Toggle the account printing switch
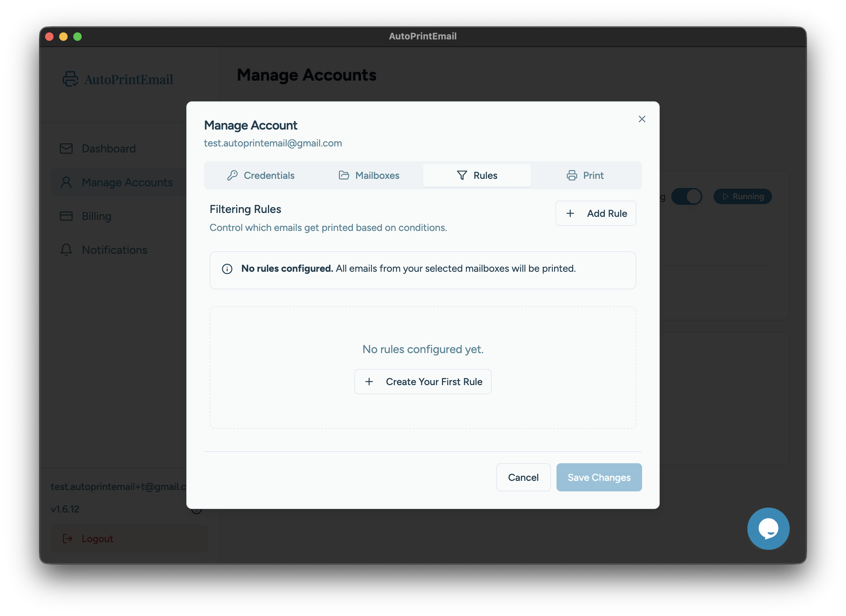Viewport: 846px width, 616px height. [x=686, y=196]
